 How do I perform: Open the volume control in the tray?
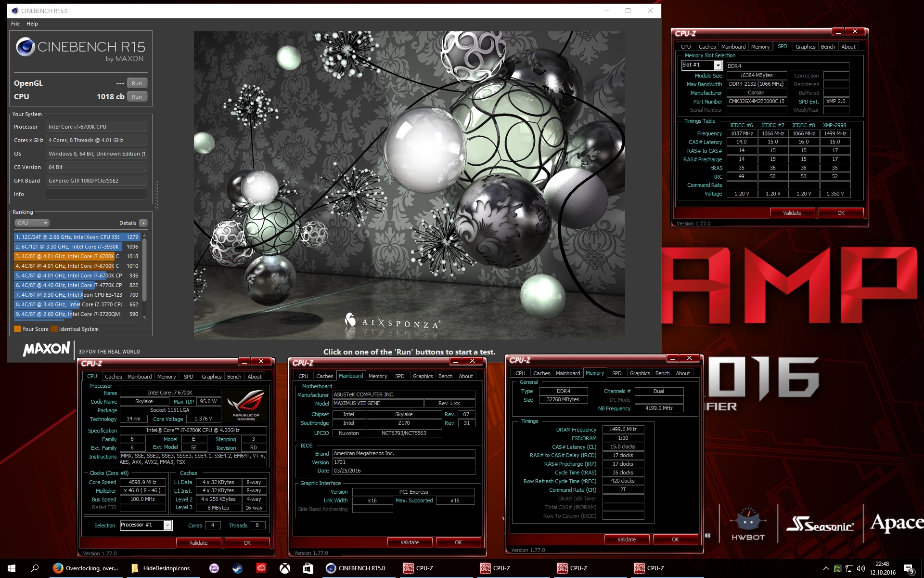coord(861,568)
